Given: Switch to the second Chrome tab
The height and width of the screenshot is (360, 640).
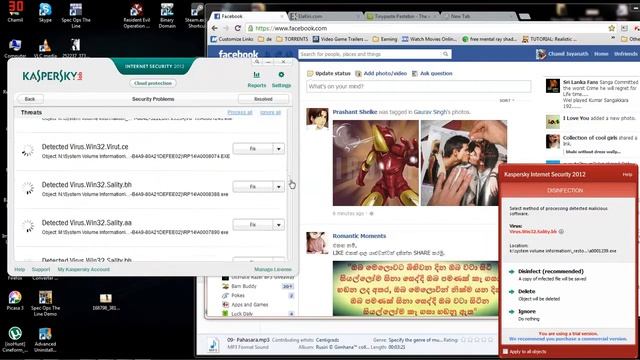Looking at the screenshot, I should coord(325,16).
